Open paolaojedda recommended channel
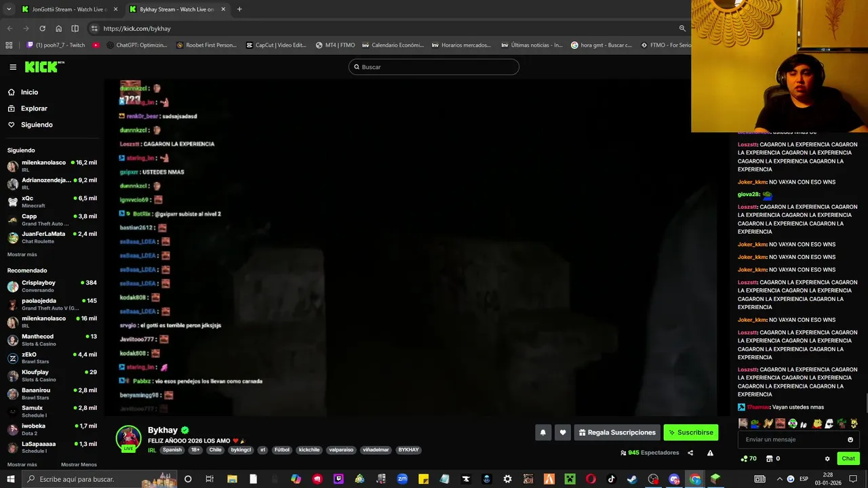The image size is (868, 488). [x=52, y=304]
